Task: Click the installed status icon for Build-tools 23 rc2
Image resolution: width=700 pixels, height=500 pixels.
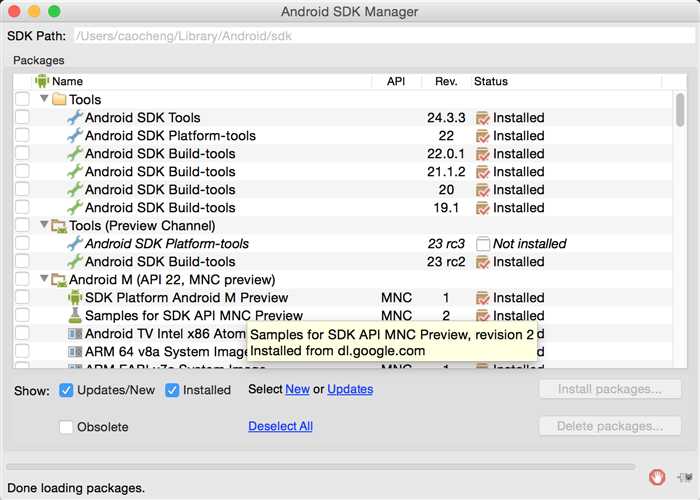Action: 483,262
